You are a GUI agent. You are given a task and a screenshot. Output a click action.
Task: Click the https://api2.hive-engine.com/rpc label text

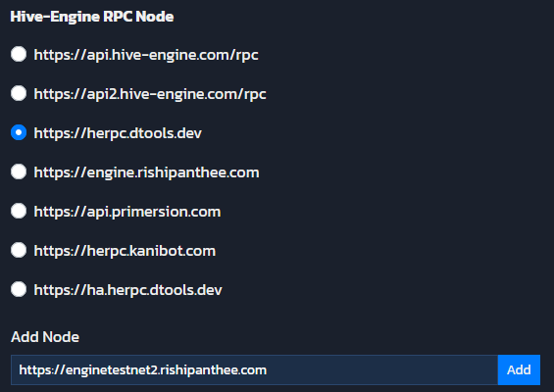(150, 94)
